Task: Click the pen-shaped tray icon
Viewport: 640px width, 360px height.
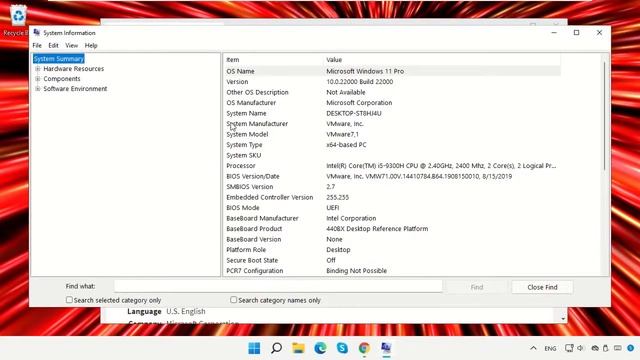Action: click(x=606, y=348)
